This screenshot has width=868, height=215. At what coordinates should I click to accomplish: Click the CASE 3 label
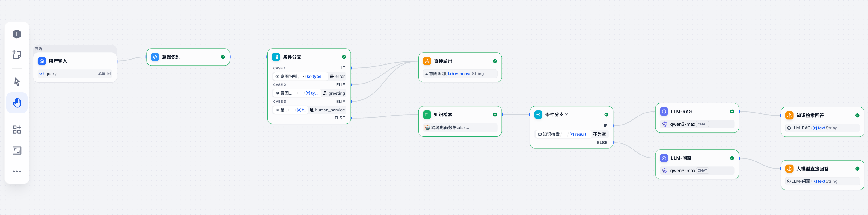click(x=280, y=102)
